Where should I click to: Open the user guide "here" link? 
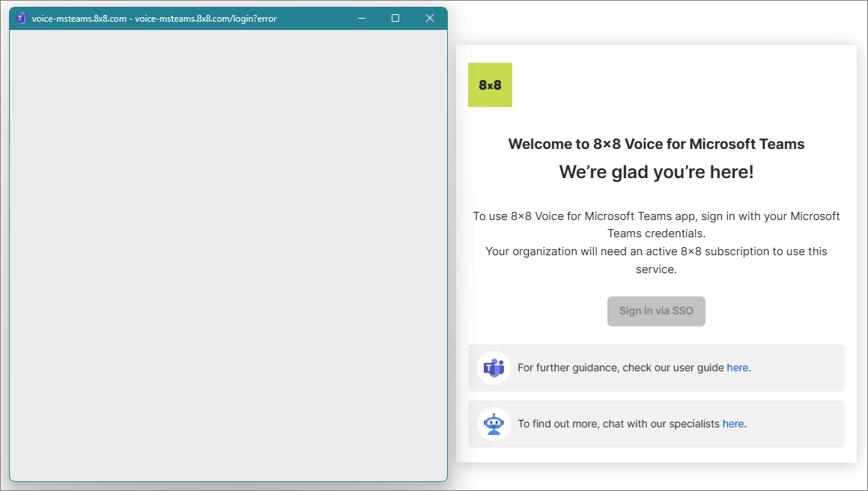(x=737, y=368)
